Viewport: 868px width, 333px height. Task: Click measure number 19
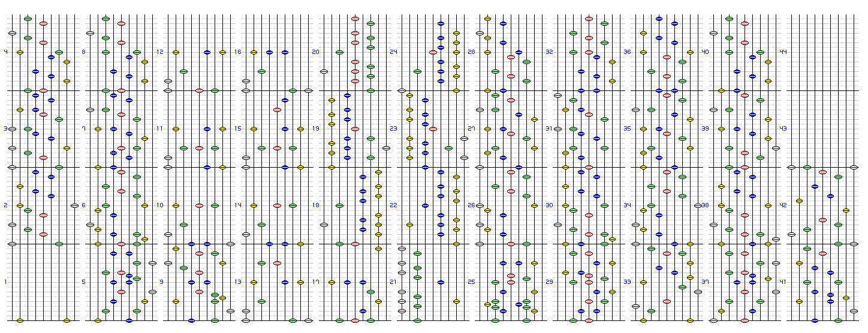pos(315,129)
